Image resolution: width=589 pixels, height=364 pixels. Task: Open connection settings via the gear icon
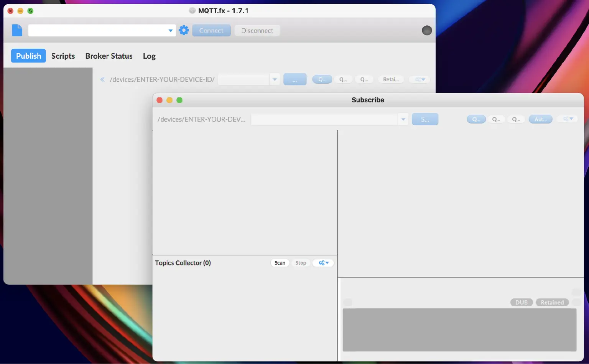point(184,30)
